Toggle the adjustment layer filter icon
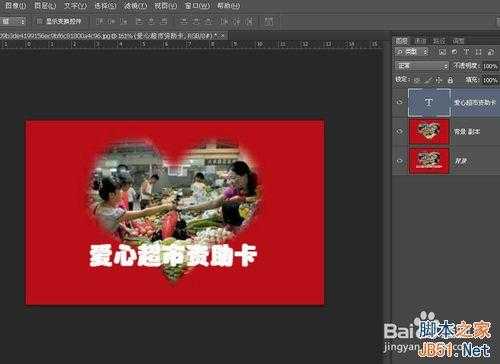The image size is (500, 364). (454, 52)
